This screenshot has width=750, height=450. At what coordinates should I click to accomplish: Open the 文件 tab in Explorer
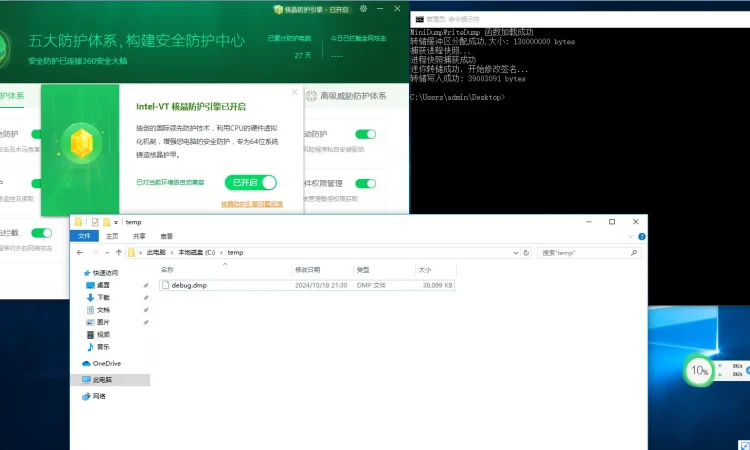[x=84, y=236]
